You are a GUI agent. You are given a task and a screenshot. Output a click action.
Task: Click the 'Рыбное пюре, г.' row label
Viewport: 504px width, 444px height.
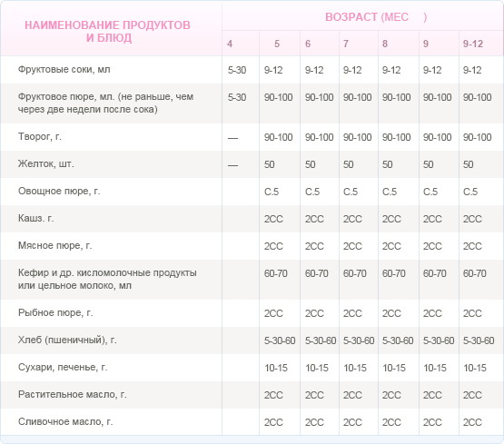coord(55,313)
